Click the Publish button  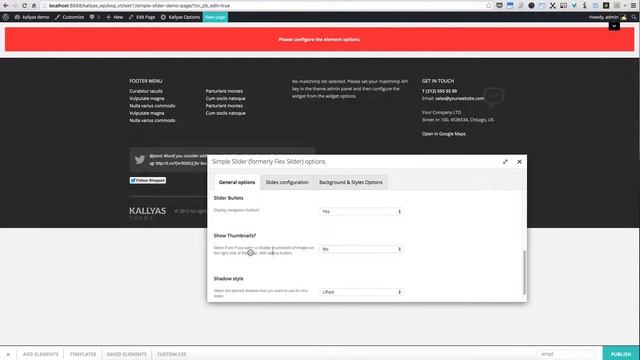(621, 354)
